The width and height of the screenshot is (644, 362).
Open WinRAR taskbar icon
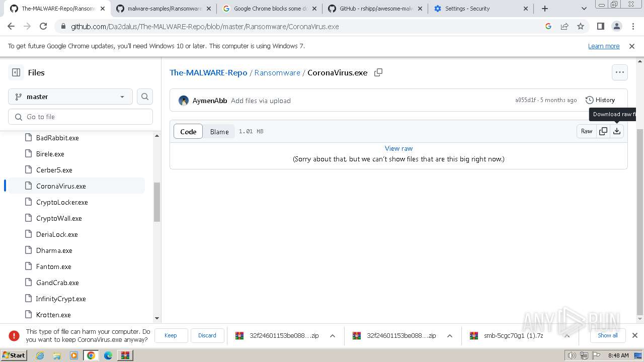[x=124, y=355]
